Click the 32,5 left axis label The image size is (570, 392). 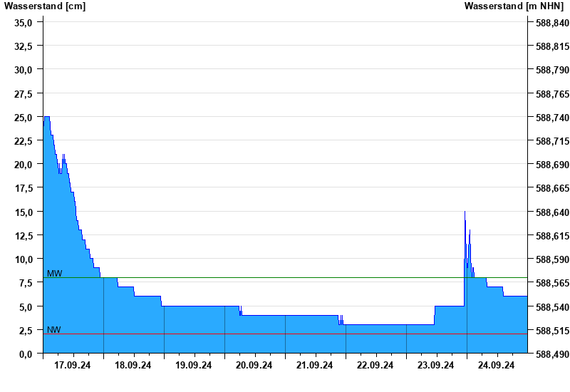pos(24,46)
